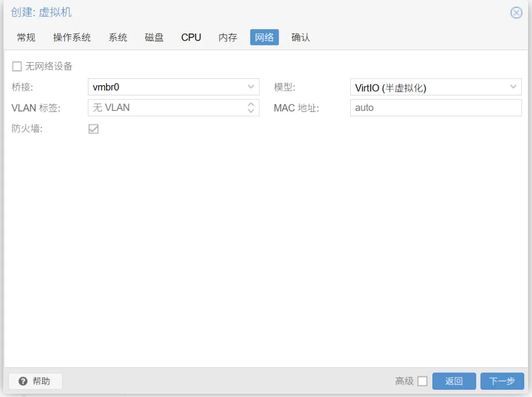The height and width of the screenshot is (397, 532).
Task: Toggle the 防火墙 checkbox
Action: tap(93, 129)
